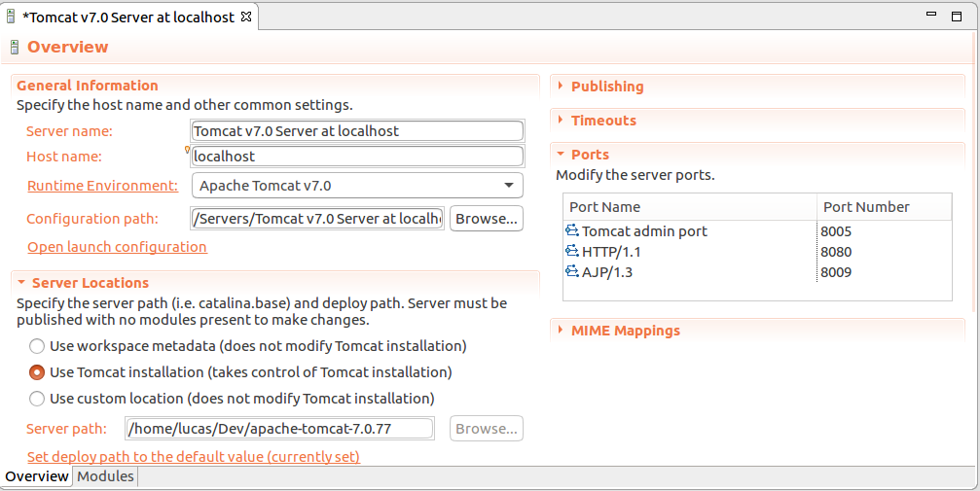
Task: Click the Server path field
Action: 279,429
